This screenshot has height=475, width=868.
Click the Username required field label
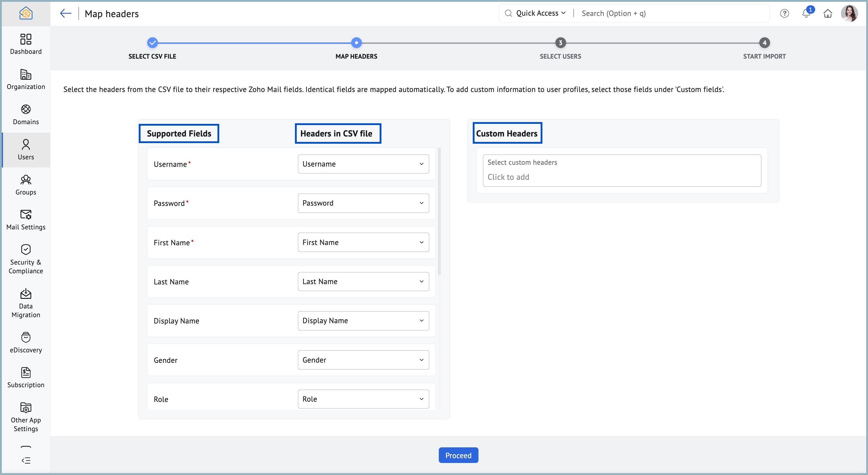click(x=172, y=164)
